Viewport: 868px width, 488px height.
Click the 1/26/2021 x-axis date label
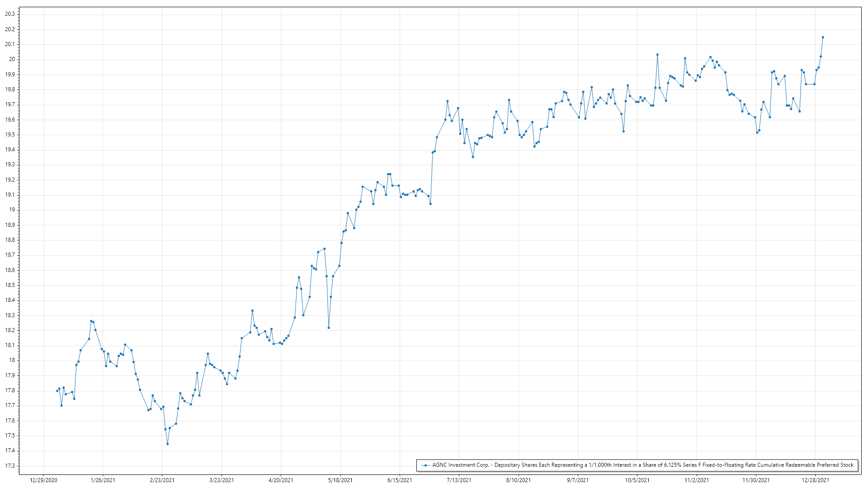tap(103, 480)
